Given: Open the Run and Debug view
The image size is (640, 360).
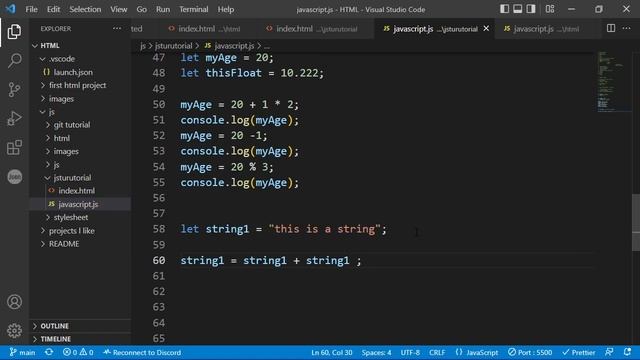Looking at the screenshot, I should [14, 118].
